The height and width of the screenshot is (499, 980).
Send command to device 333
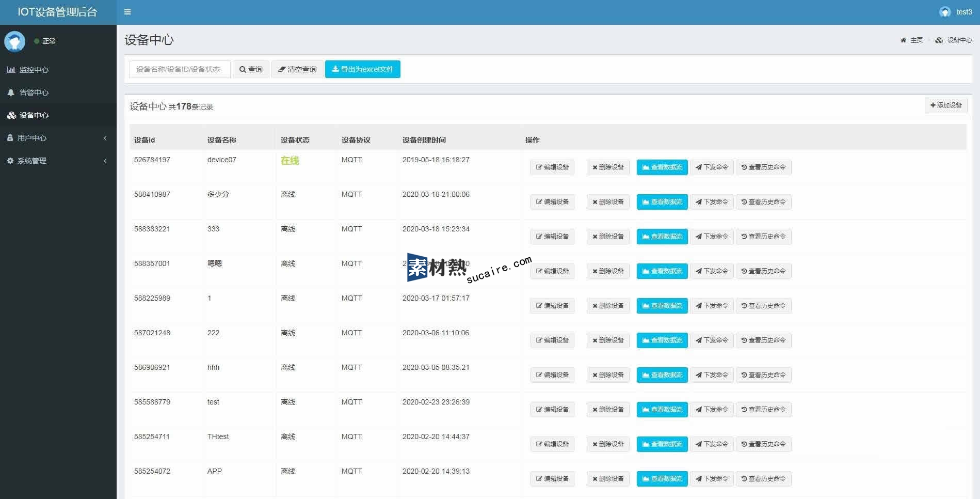[712, 237]
